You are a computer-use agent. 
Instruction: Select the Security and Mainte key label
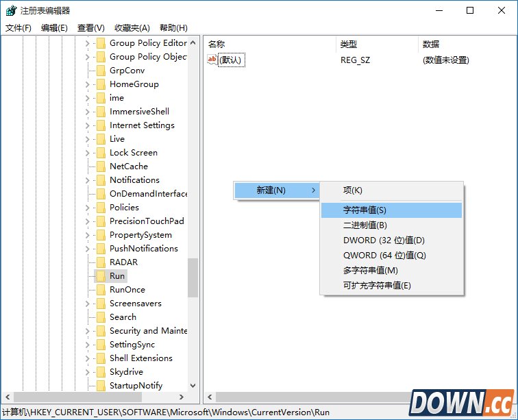tap(148, 331)
